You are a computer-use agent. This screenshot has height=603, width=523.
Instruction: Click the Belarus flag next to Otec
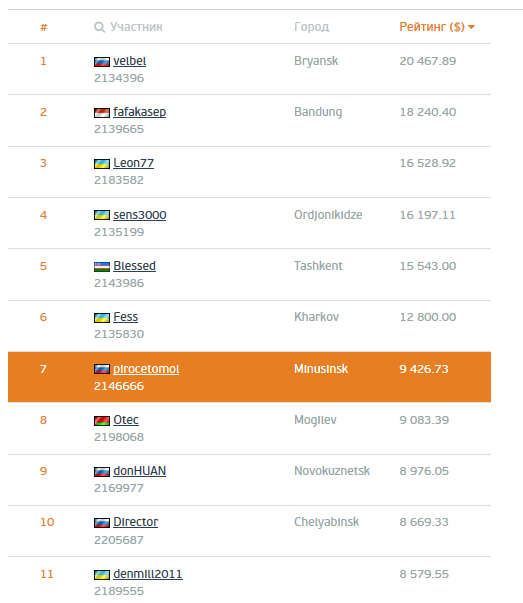(102, 421)
